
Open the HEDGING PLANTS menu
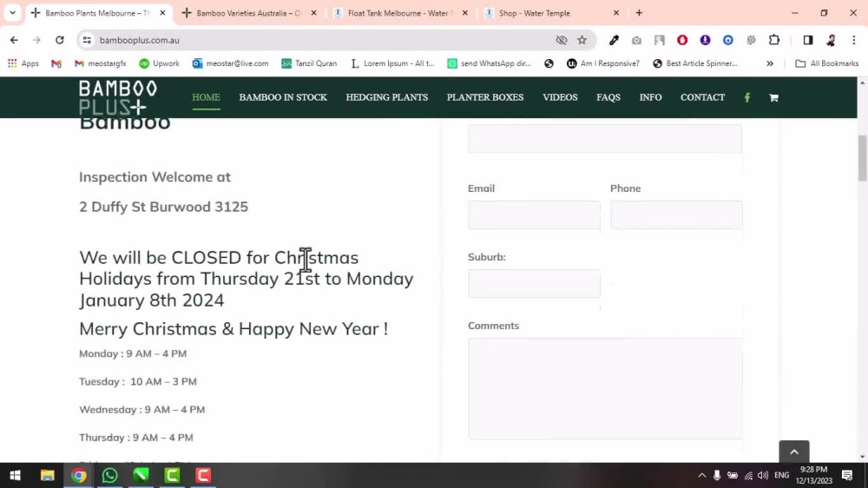[x=387, y=97]
